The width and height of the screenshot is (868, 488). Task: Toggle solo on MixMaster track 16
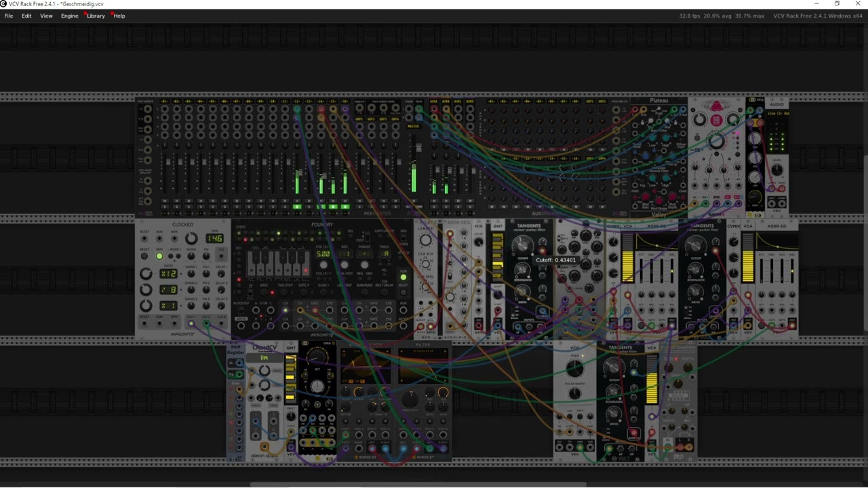[x=345, y=206]
